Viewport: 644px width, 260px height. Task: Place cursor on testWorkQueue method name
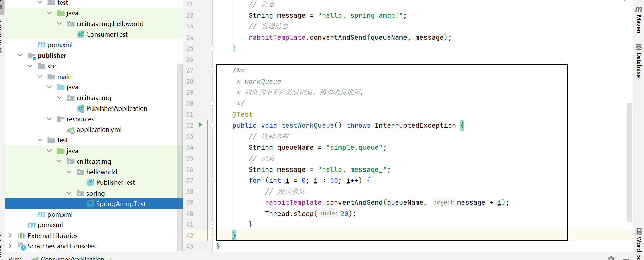click(308, 125)
